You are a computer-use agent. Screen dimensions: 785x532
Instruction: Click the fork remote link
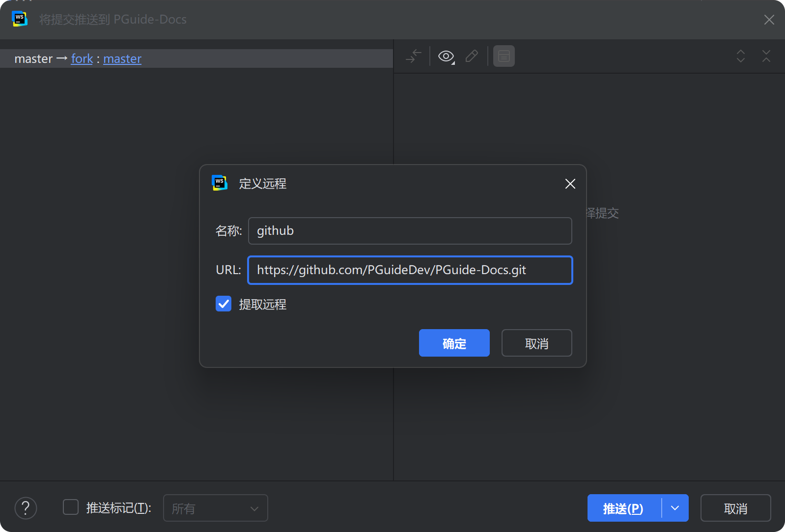pyautogui.click(x=82, y=59)
